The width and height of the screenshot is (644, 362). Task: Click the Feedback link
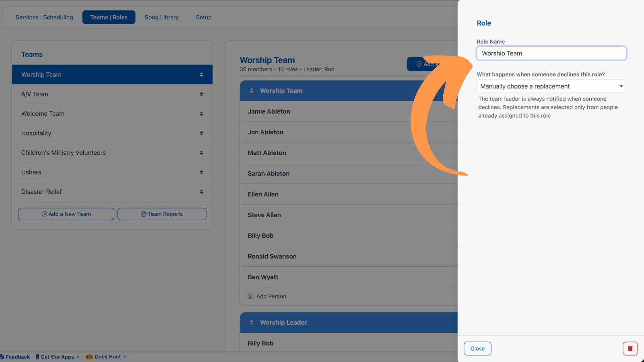coord(18,357)
